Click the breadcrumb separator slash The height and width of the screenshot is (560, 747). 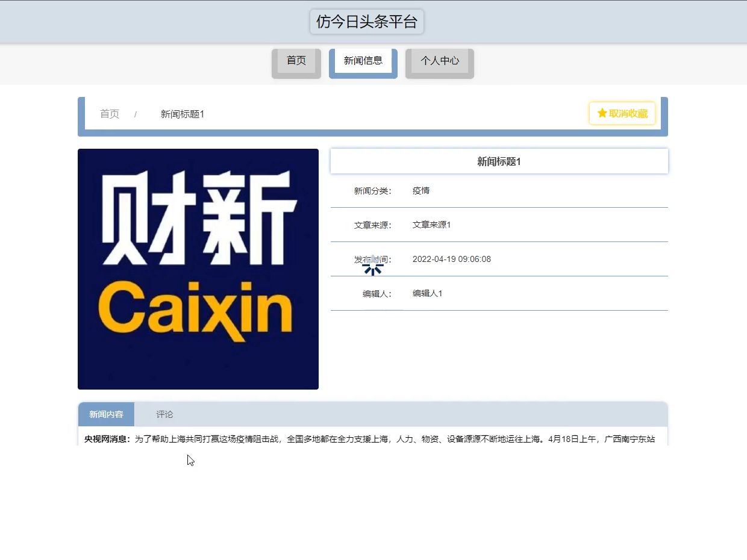click(x=137, y=113)
